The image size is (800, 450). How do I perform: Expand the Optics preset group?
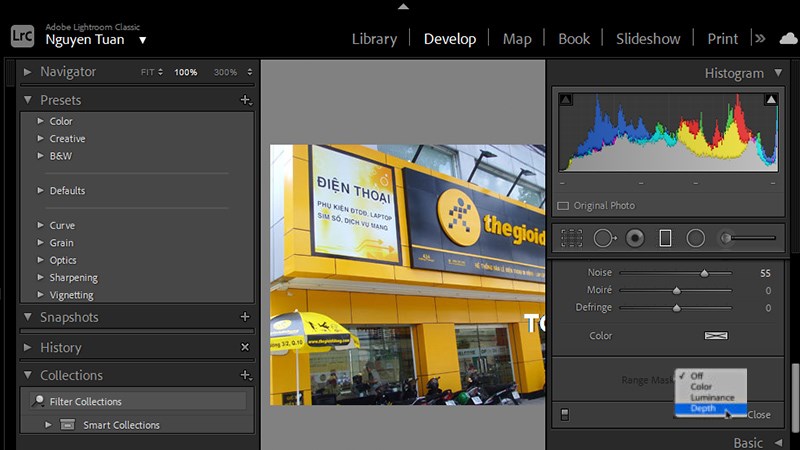click(x=40, y=260)
